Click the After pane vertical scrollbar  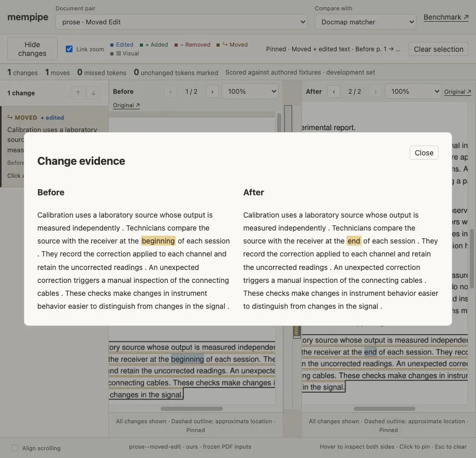tap(472, 258)
